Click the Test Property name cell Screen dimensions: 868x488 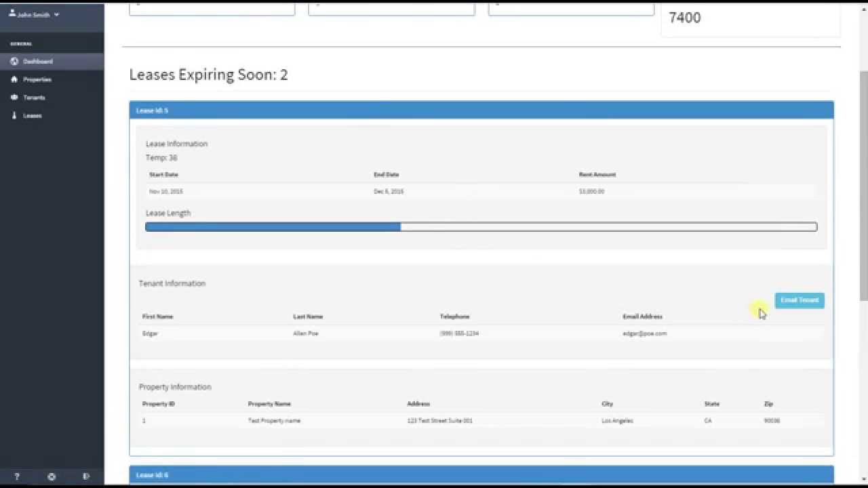274,421
